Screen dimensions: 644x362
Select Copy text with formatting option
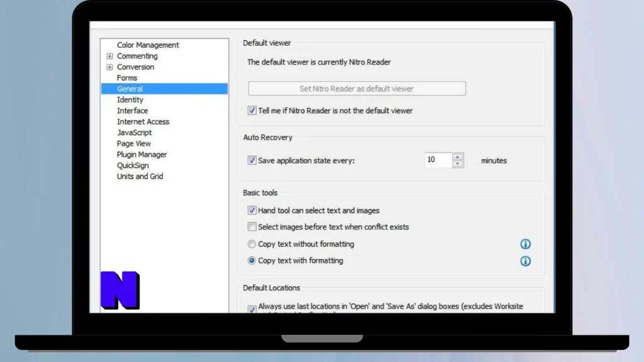pyautogui.click(x=252, y=261)
